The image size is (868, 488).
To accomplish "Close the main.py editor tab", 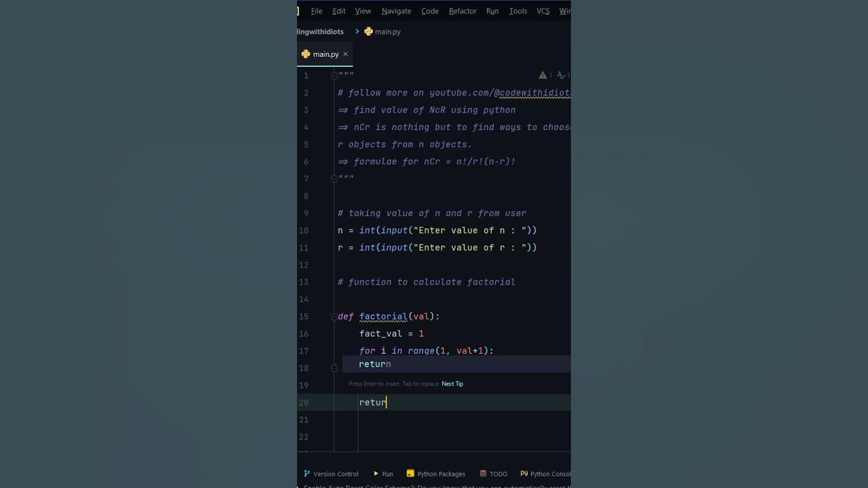I will click(345, 54).
